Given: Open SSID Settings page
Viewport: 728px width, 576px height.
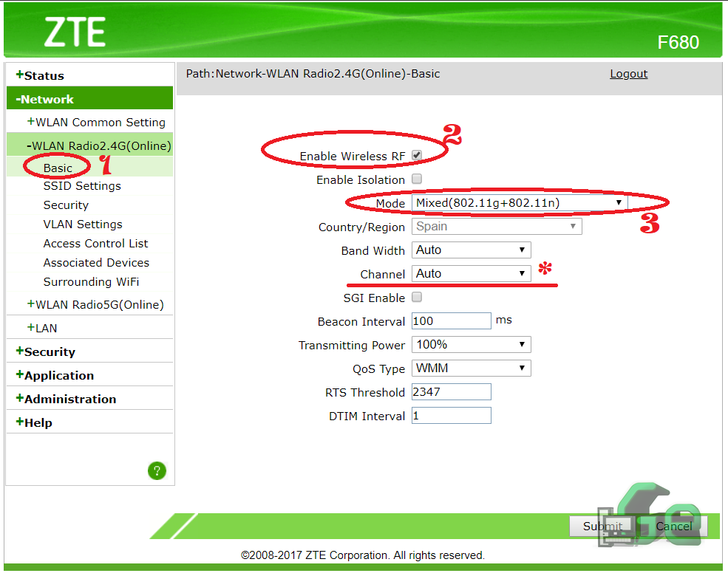Looking at the screenshot, I should (82, 186).
